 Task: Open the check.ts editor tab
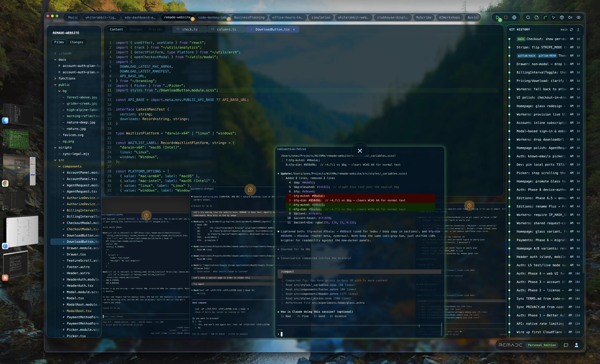pyautogui.click(x=190, y=29)
